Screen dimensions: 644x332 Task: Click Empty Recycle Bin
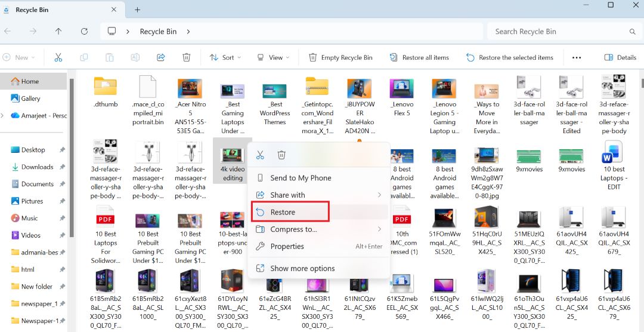click(341, 57)
